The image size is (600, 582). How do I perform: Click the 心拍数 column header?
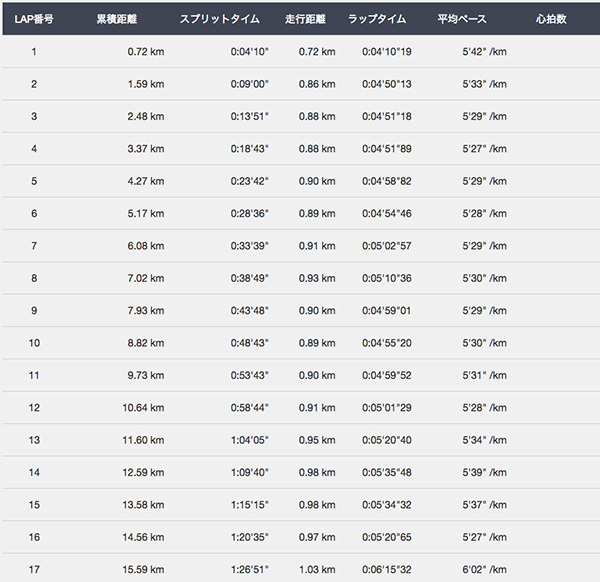tap(551, 19)
